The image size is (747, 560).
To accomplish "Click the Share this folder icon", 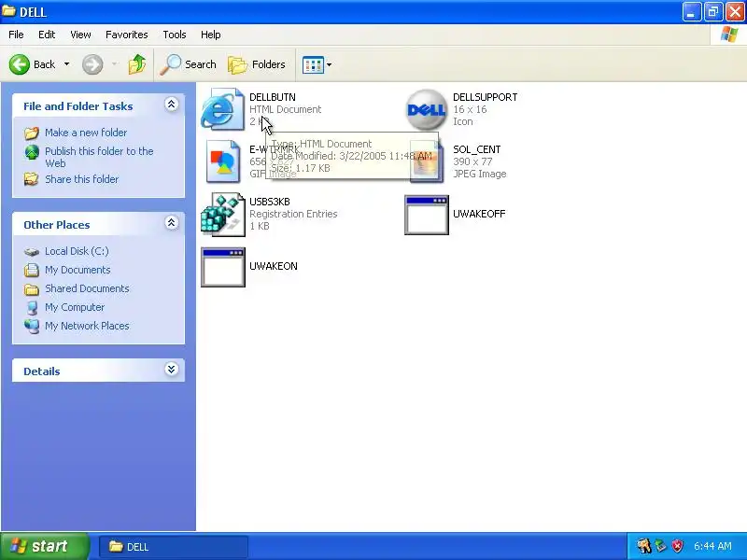I will (x=32, y=179).
